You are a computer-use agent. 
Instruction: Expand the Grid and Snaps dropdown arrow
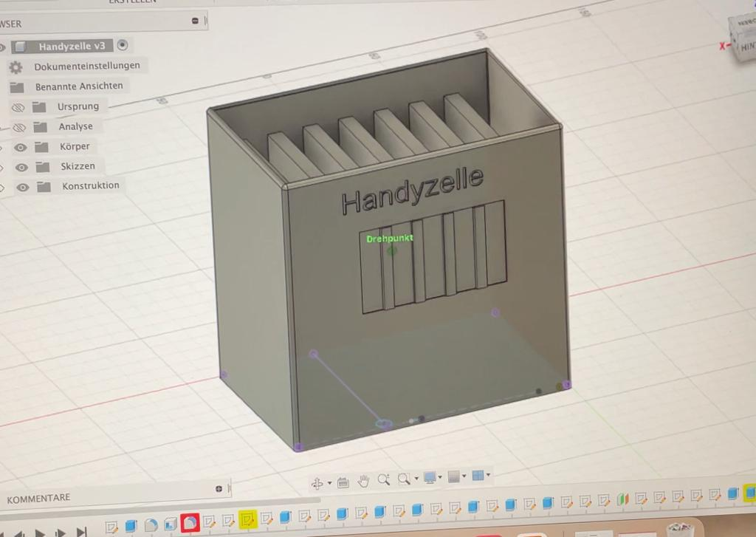(x=464, y=476)
